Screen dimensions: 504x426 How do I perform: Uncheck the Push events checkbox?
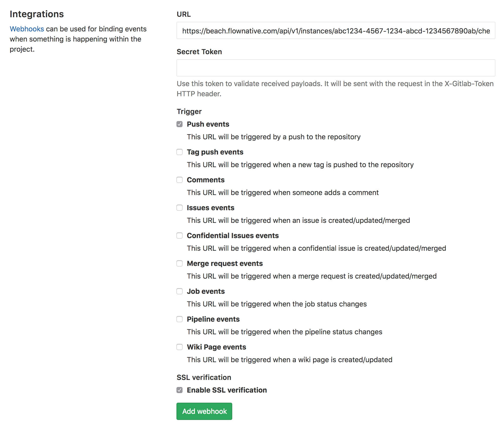tap(179, 124)
